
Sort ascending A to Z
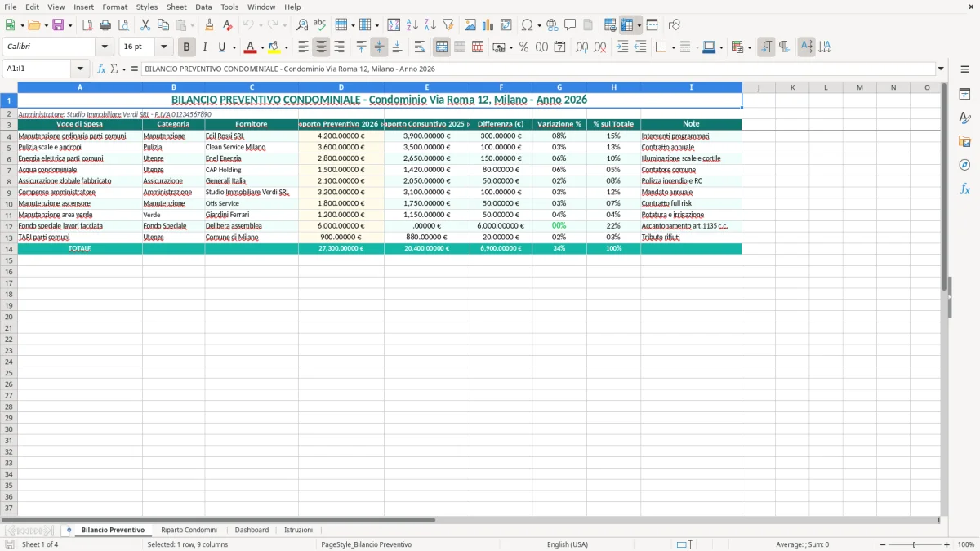click(x=412, y=25)
